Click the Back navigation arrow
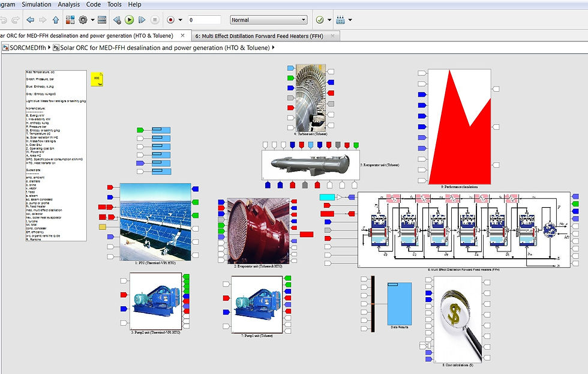Image resolution: width=588 pixels, height=374 pixels. point(31,20)
